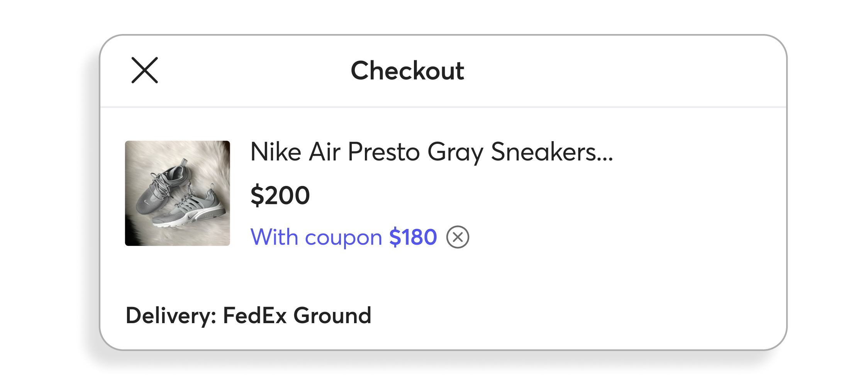Click the word "Ground" in delivery line
This screenshot has width=868, height=385.
click(x=332, y=315)
